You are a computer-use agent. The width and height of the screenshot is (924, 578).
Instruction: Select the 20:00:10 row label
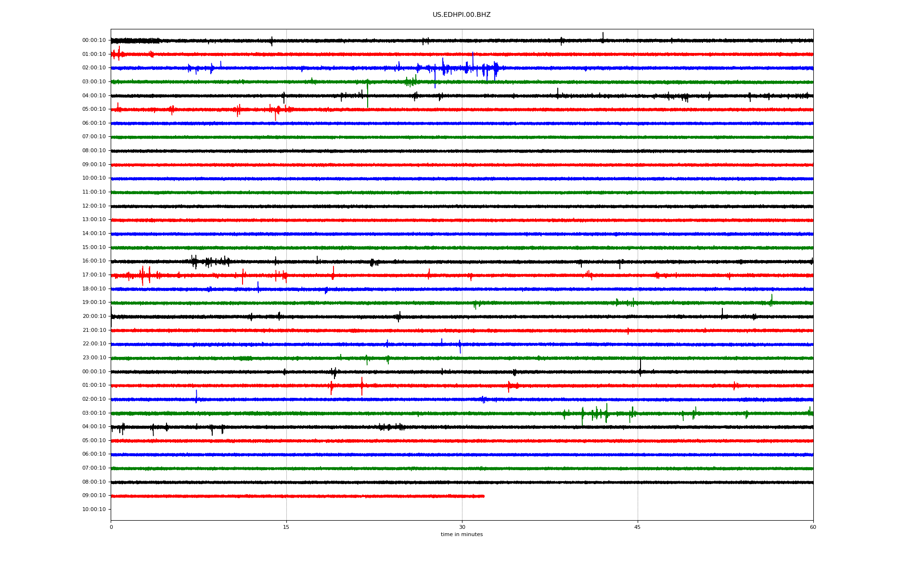click(x=94, y=316)
